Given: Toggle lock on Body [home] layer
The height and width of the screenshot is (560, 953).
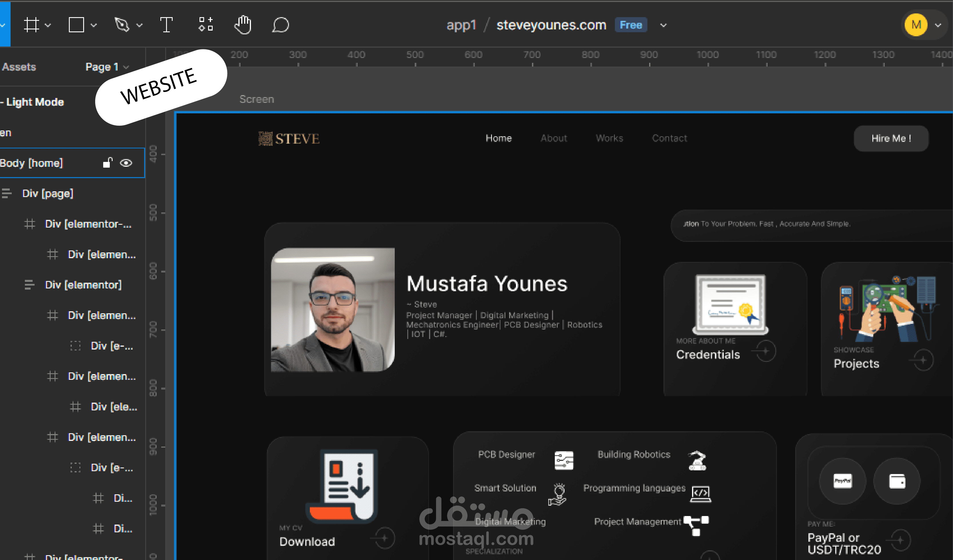Looking at the screenshot, I should [x=108, y=162].
